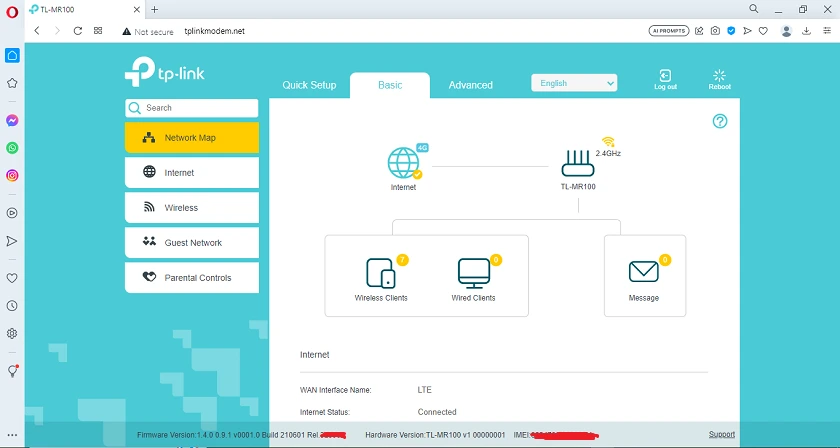
Task: Expand the English language dropdown
Action: [x=574, y=83]
